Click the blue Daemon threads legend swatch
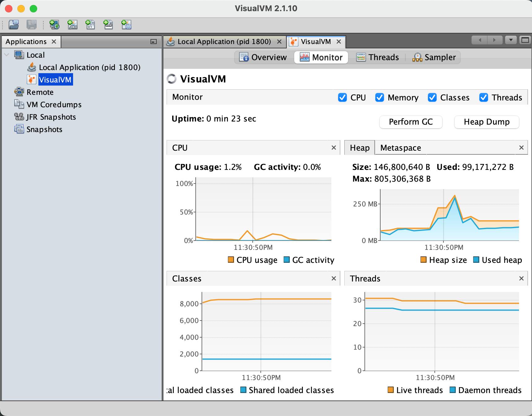Screen dimensions: 532x416 (453, 390)
